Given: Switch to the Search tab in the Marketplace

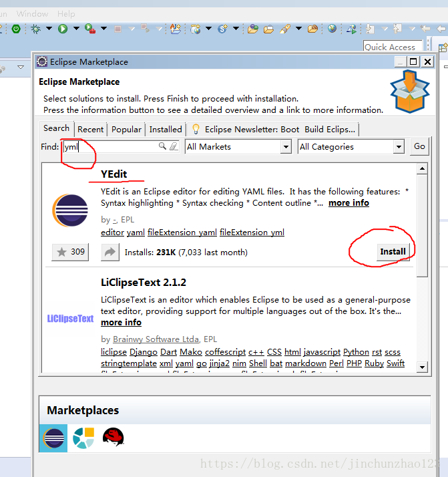Looking at the screenshot, I should pos(57,128).
